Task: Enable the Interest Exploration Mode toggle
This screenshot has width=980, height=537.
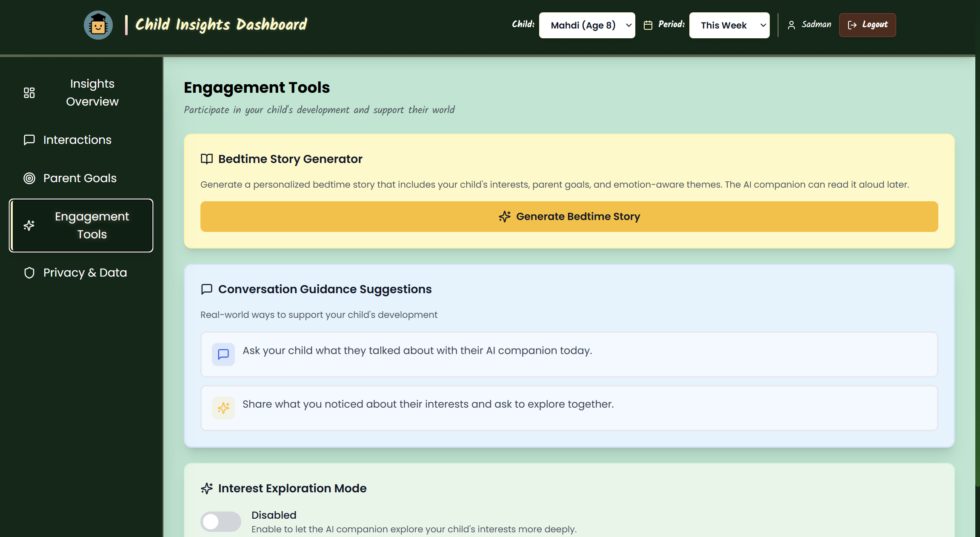Action: click(220, 522)
